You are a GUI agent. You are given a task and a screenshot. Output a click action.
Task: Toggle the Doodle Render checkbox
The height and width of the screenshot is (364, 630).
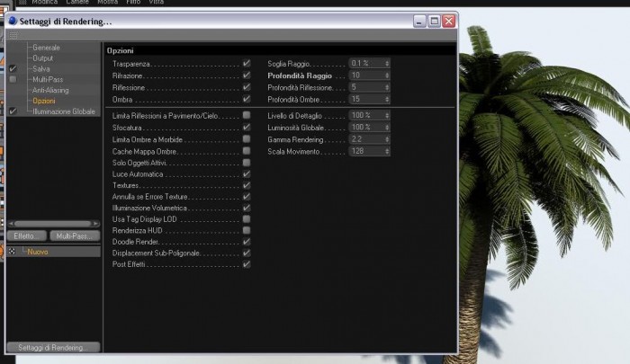(x=247, y=242)
